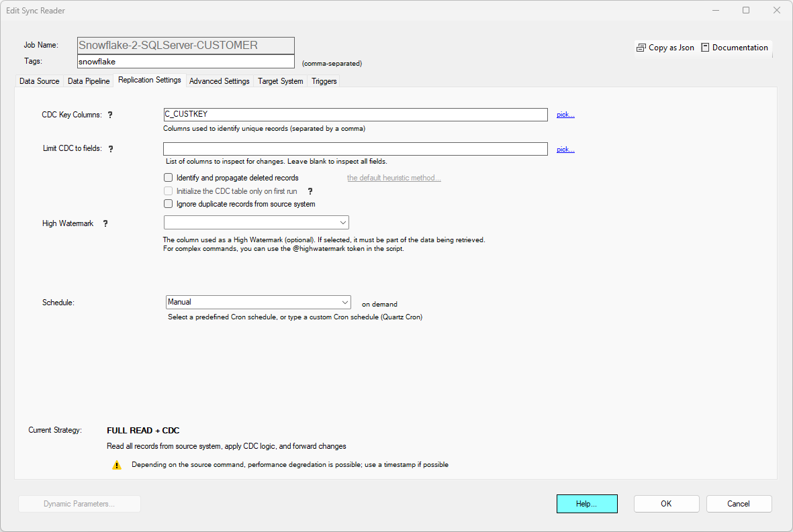Select the Replication Settings tab

[x=150, y=80]
